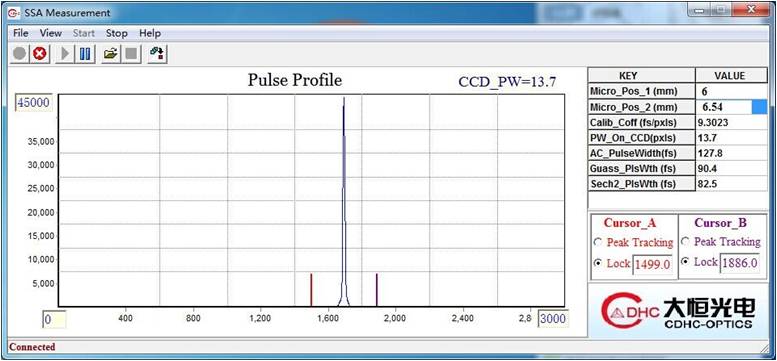777x361 pixels.
Task: Open the File menu
Action: 21,33
